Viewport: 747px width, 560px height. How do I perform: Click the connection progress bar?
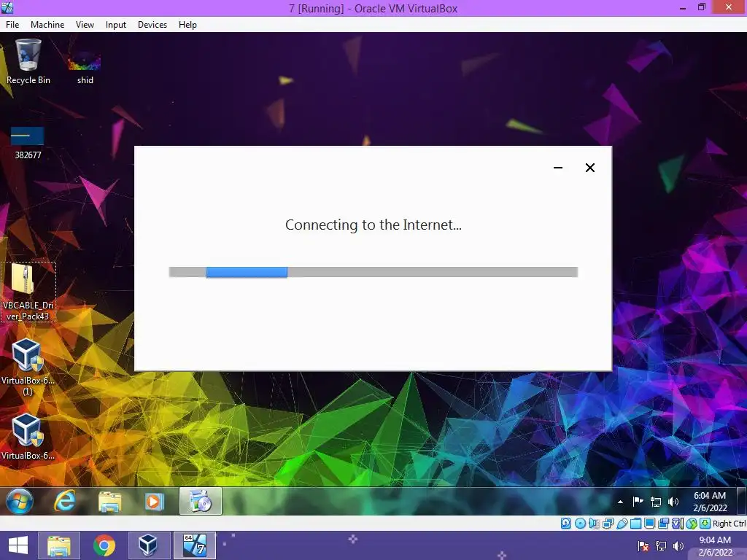pos(373,272)
